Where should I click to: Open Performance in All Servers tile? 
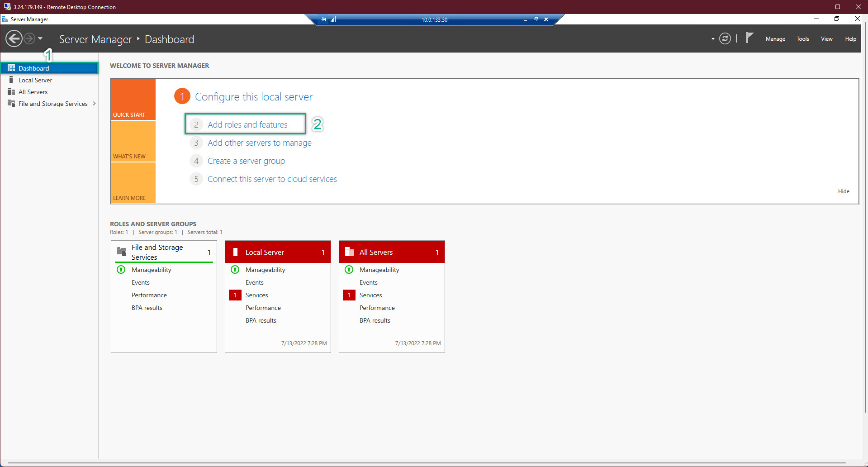point(377,308)
